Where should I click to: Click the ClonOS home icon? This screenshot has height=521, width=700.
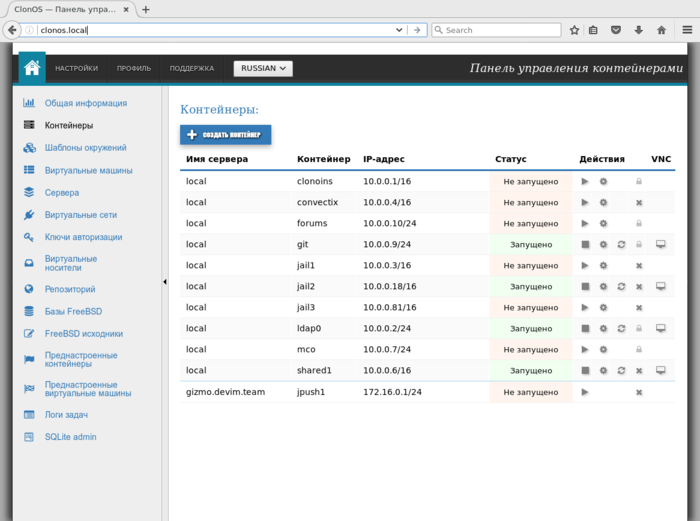point(32,68)
